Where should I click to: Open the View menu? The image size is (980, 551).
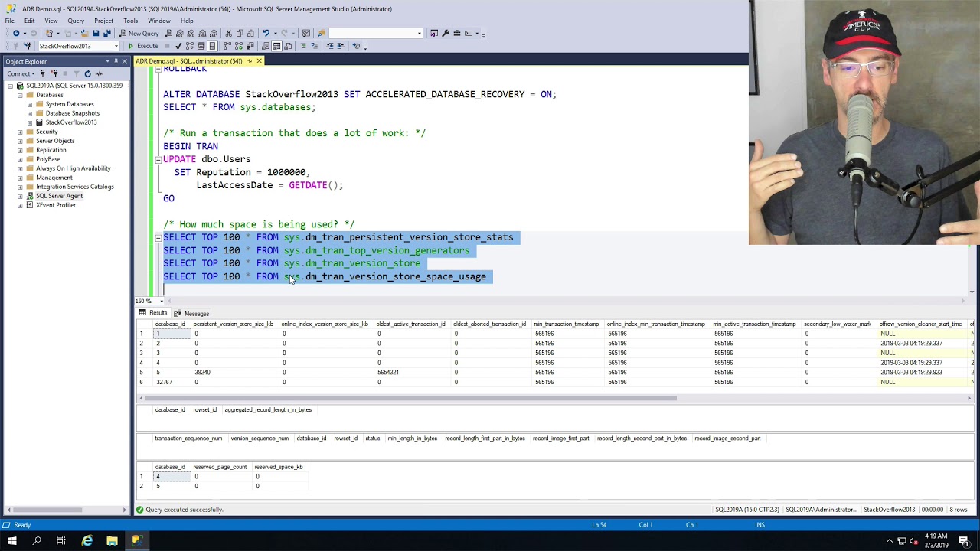(51, 21)
